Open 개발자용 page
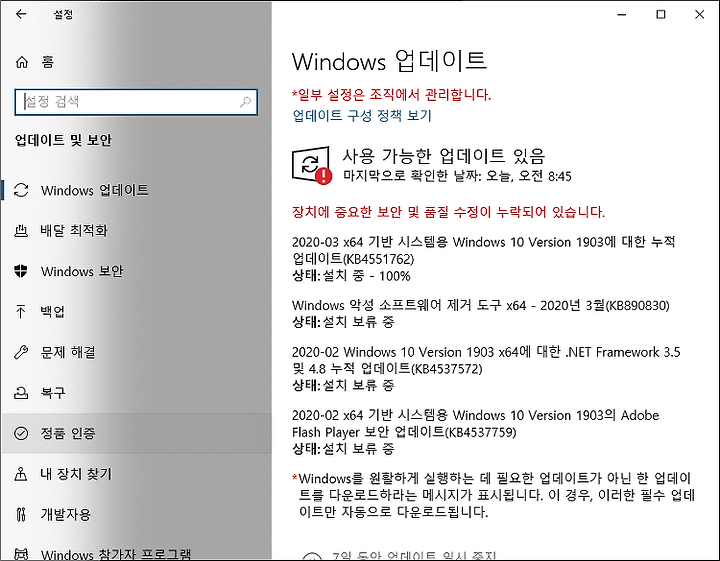The height and width of the screenshot is (561, 720). coord(136,514)
